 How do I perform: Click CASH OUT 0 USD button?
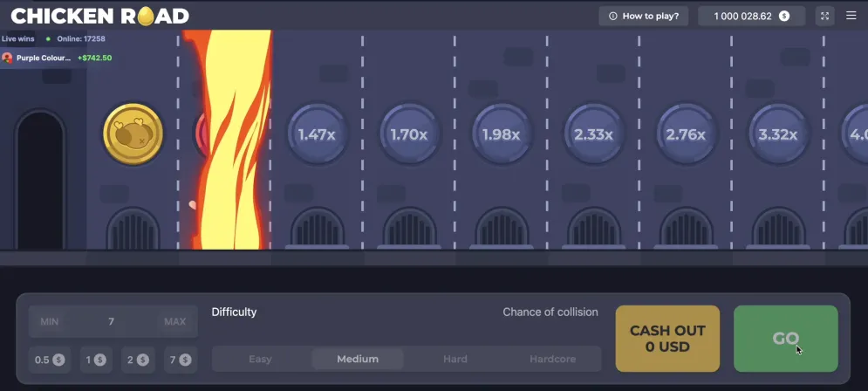click(667, 339)
